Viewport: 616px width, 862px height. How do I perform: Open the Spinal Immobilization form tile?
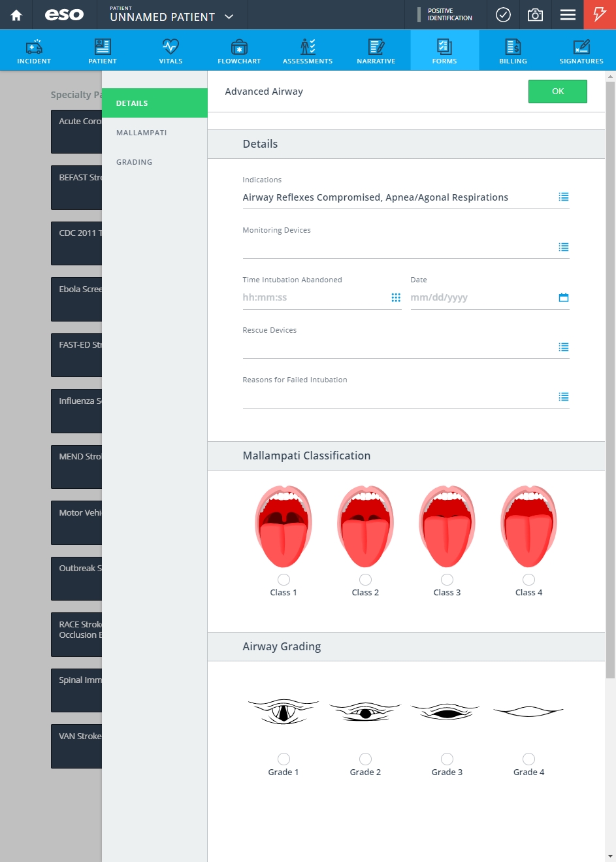pyautogui.click(x=76, y=690)
